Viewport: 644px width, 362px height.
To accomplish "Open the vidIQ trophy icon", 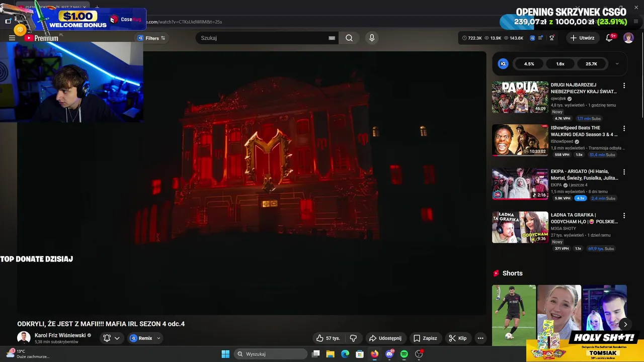I will 552,38.
